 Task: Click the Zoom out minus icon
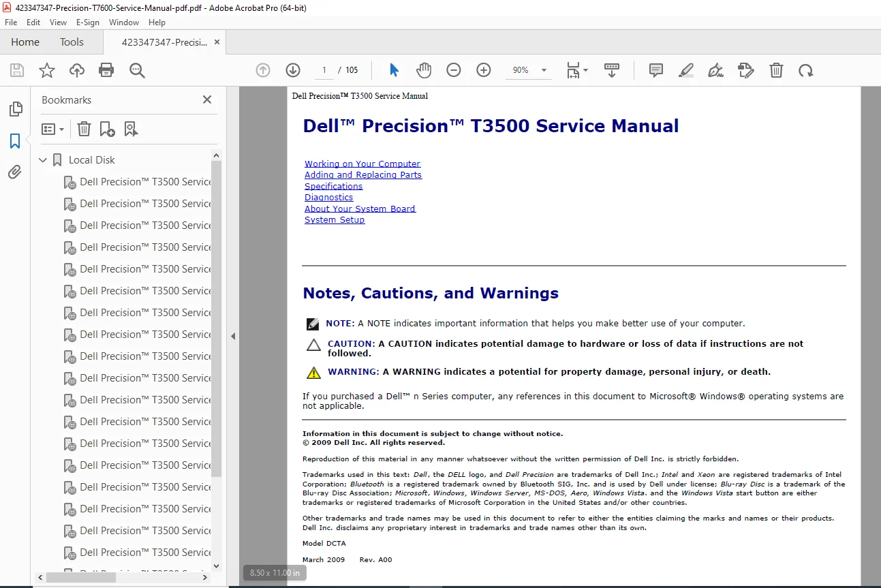coord(454,70)
